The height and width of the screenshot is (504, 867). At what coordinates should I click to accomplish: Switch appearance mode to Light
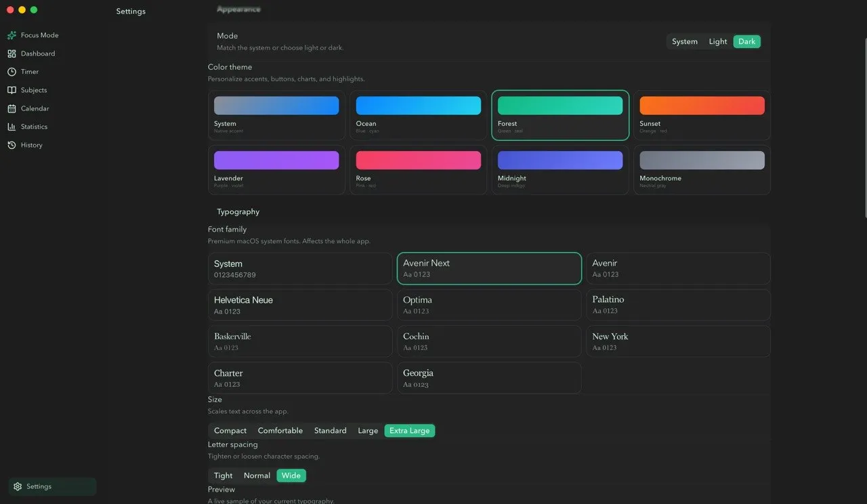718,41
